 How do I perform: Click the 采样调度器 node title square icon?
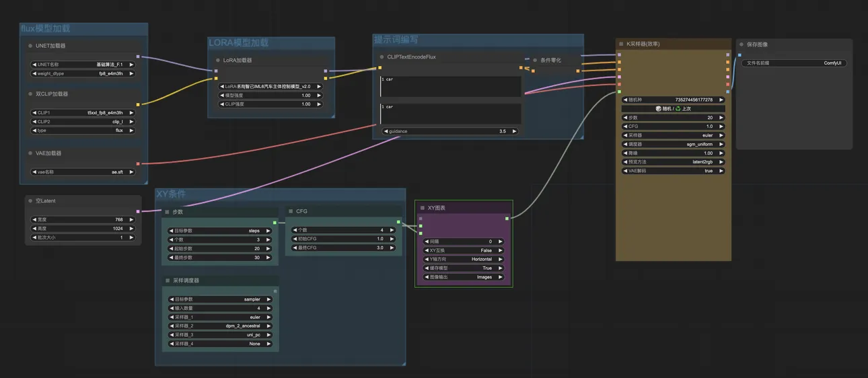tap(167, 280)
